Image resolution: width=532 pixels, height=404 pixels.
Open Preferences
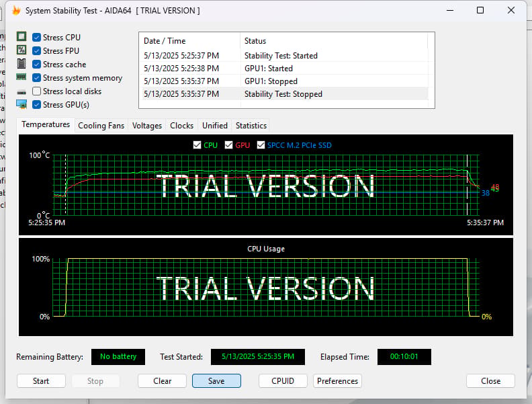(x=338, y=381)
